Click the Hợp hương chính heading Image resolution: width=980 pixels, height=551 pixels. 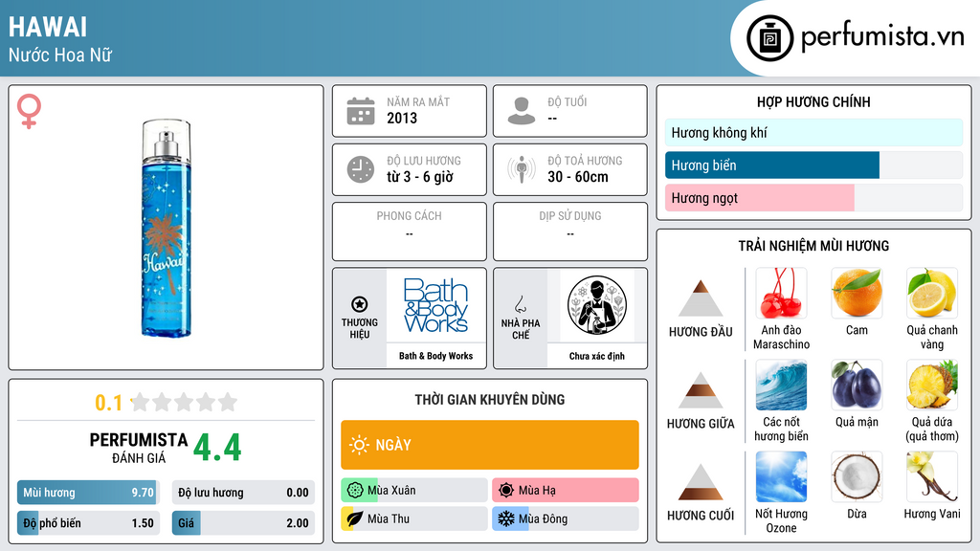pyautogui.click(x=813, y=101)
